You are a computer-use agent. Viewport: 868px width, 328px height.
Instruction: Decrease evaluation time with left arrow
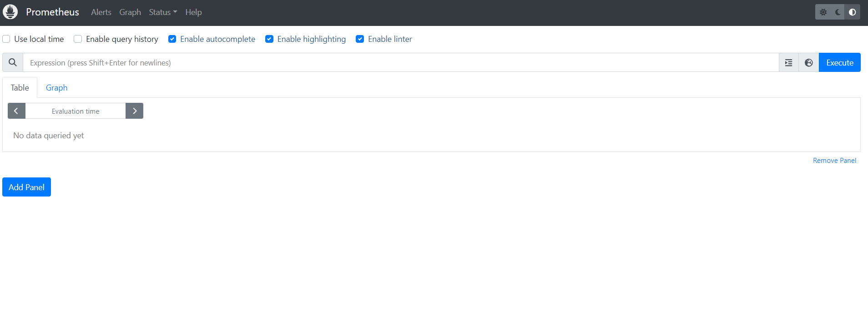point(16,111)
